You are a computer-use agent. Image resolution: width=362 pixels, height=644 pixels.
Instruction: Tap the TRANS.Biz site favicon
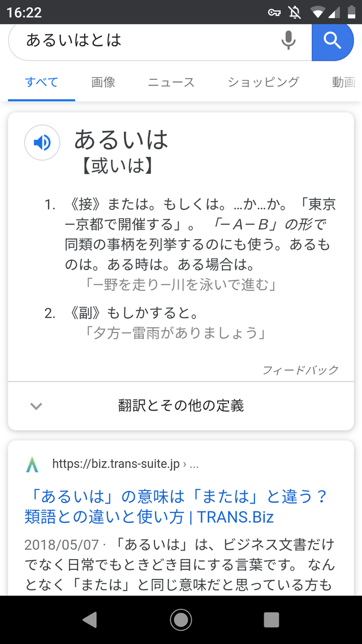[33, 465]
